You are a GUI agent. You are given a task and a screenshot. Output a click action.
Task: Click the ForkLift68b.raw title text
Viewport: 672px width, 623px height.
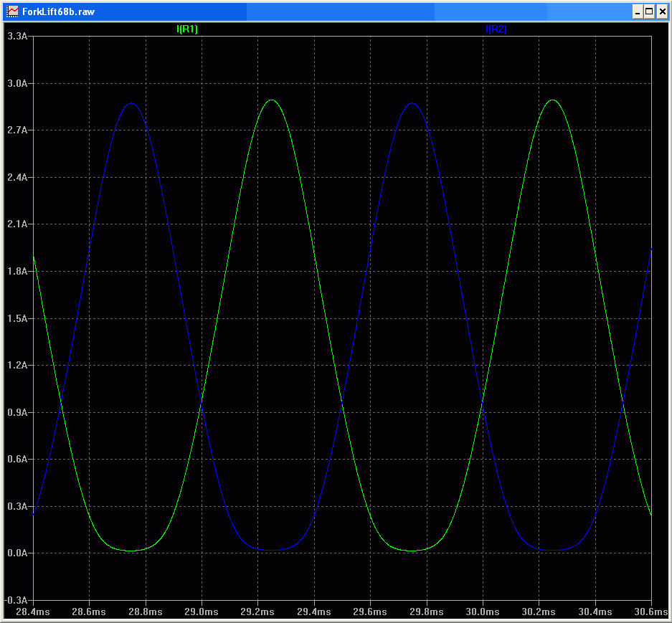coord(58,11)
